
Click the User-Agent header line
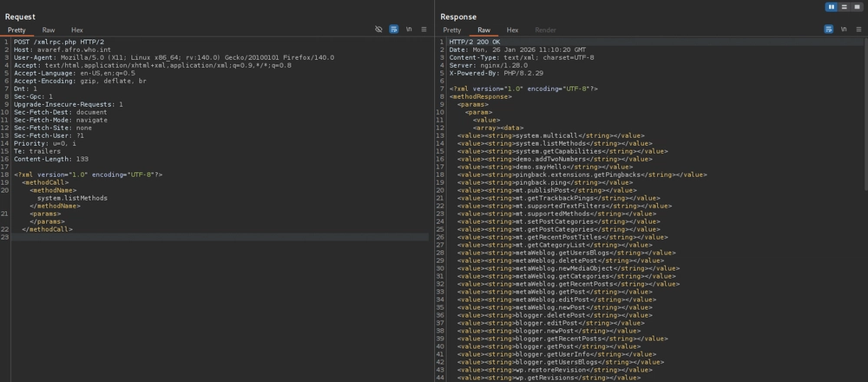coord(174,57)
